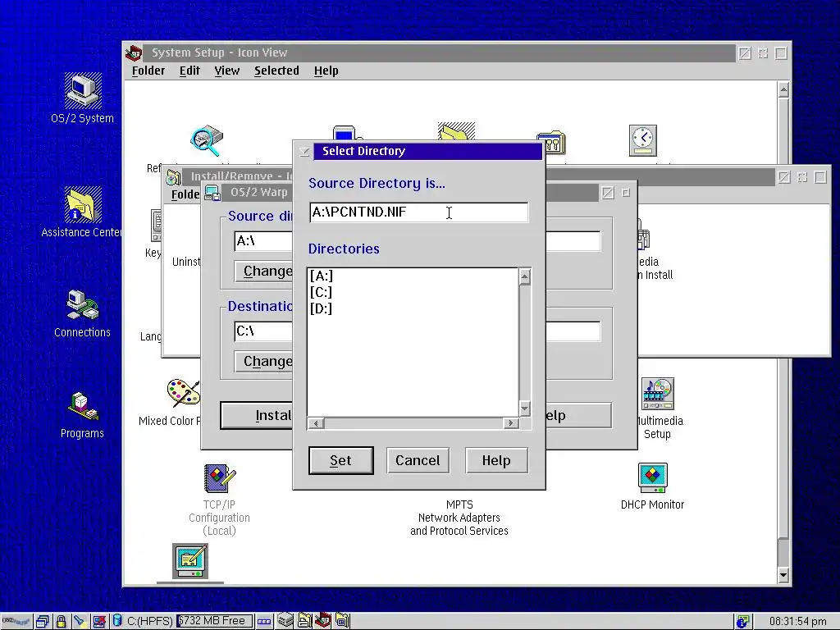The image size is (840, 630).
Task: Click Directories list scroll down arrow
Action: [525, 409]
